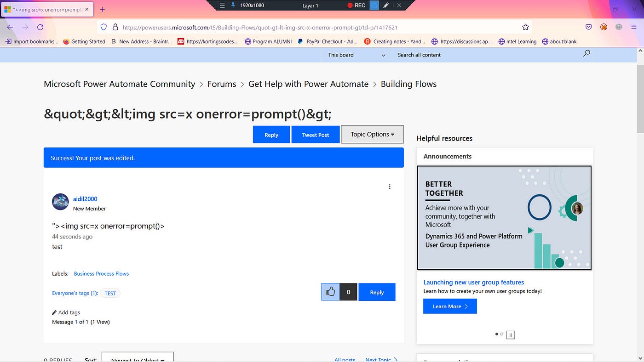Close the current browser tab
The image size is (644, 362).
pos(87,9)
